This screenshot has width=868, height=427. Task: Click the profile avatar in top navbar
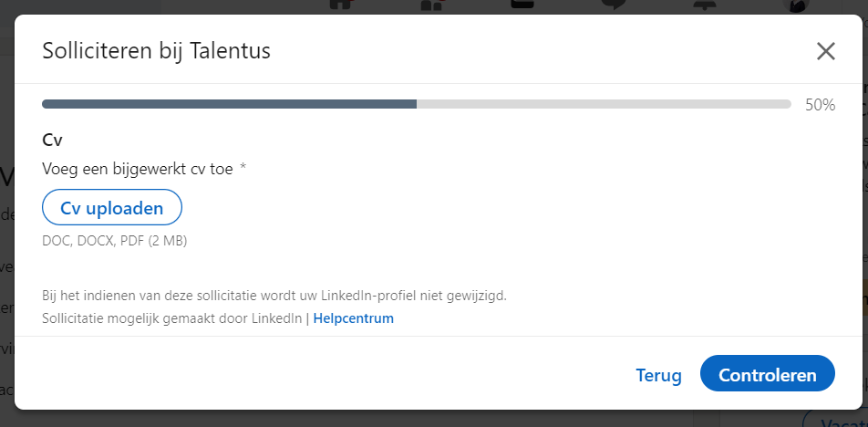[796, 5]
